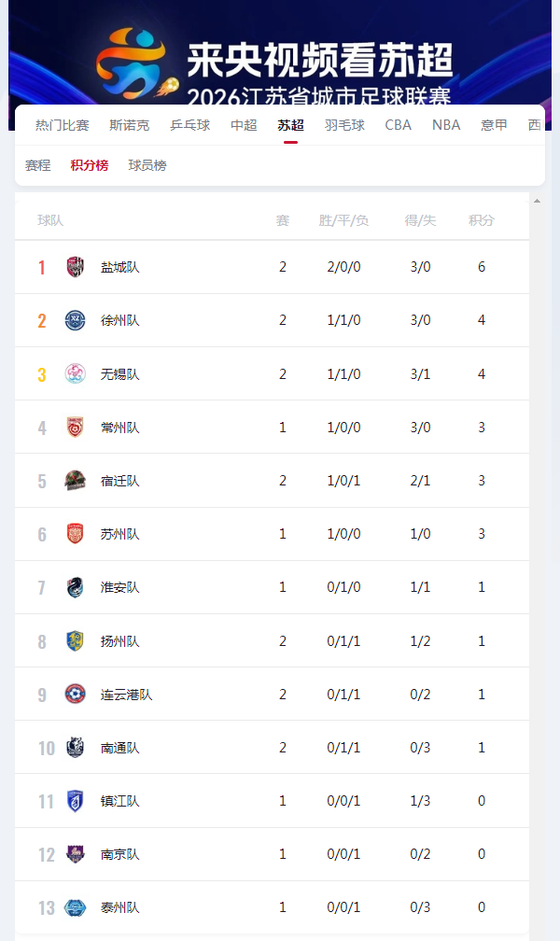Click the 常州队 red crest icon
The width and height of the screenshot is (560, 941).
[76, 427]
